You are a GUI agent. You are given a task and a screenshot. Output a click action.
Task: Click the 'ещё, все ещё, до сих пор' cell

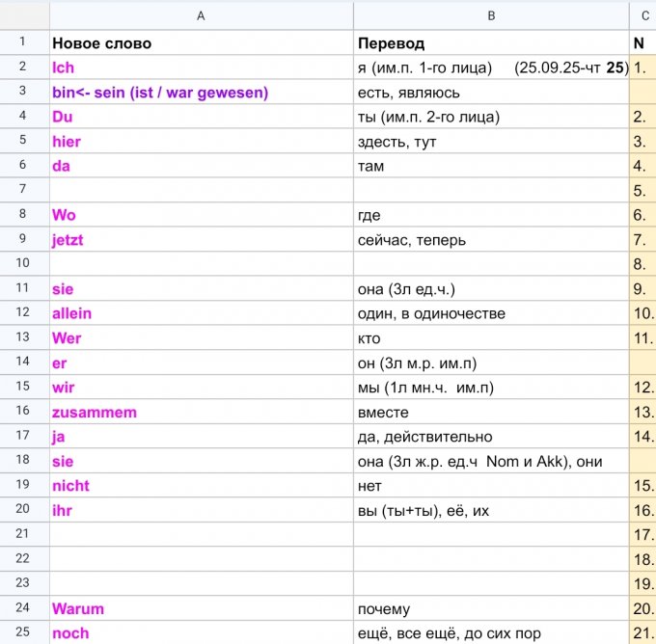(491, 633)
